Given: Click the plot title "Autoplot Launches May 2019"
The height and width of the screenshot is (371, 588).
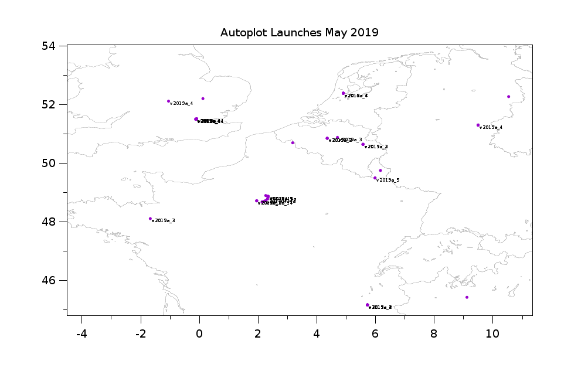Looking at the screenshot, I should (299, 32).
